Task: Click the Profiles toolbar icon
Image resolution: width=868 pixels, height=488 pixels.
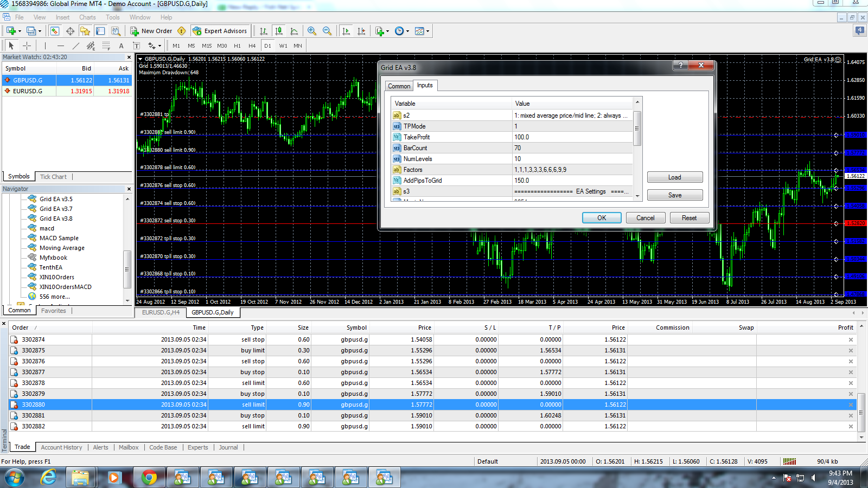Action: coord(31,31)
